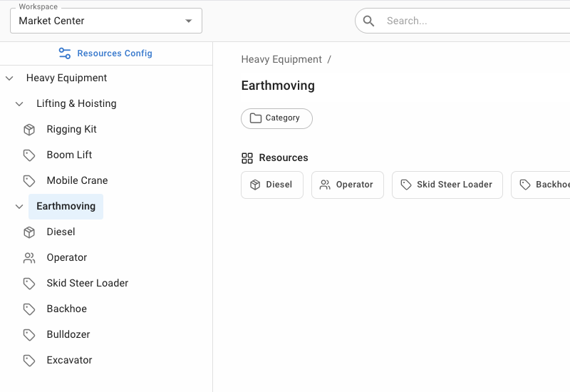Click the Backhoe tag icon in sidebar tree
Viewport: 570px width, 392px height.
29,309
